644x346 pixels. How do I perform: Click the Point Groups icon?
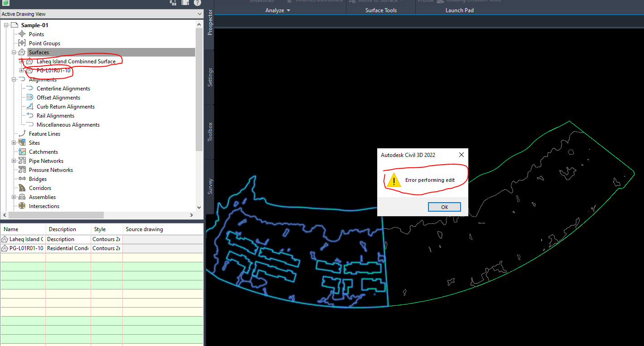(22, 43)
